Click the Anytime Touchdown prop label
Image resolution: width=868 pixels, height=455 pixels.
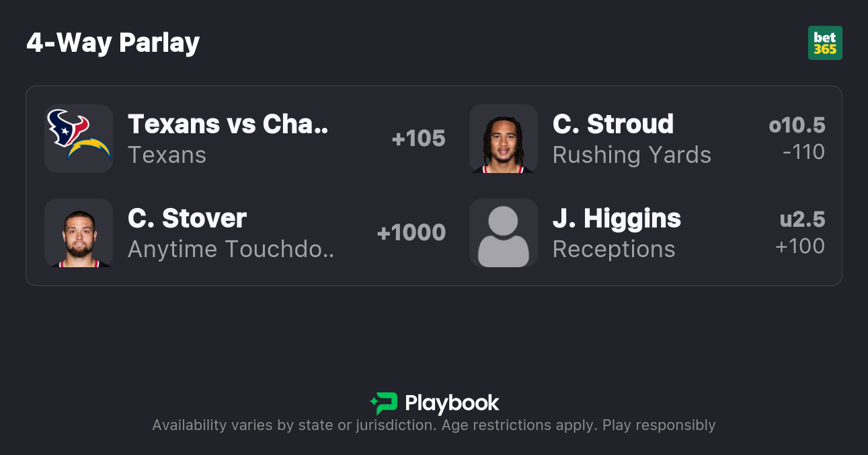(x=231, y=249)
